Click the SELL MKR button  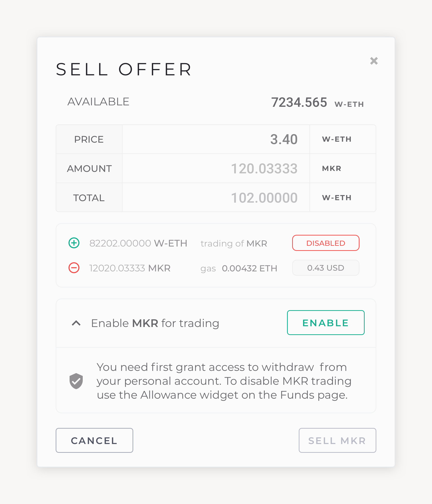pos(337,440)
